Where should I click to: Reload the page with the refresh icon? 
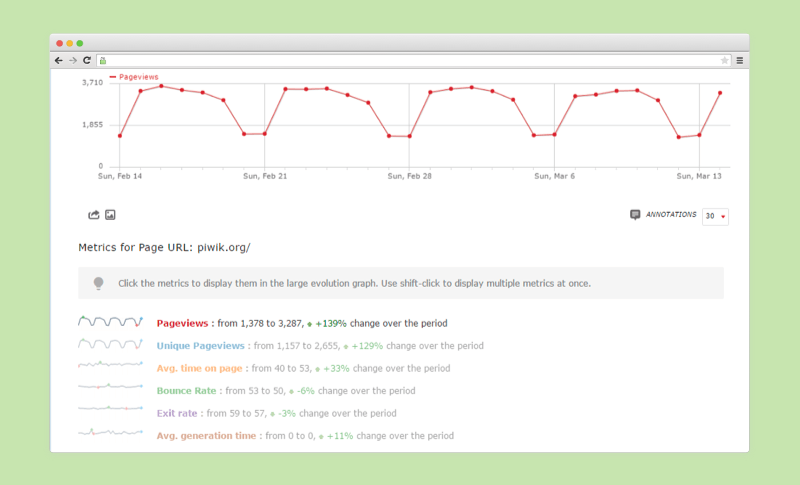[x=87, y=60]
